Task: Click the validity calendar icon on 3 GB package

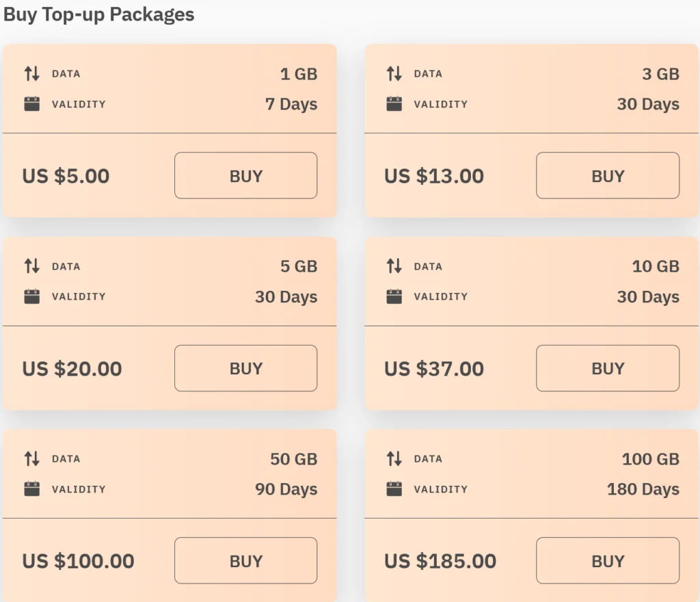Action: (x=394, y=104)
